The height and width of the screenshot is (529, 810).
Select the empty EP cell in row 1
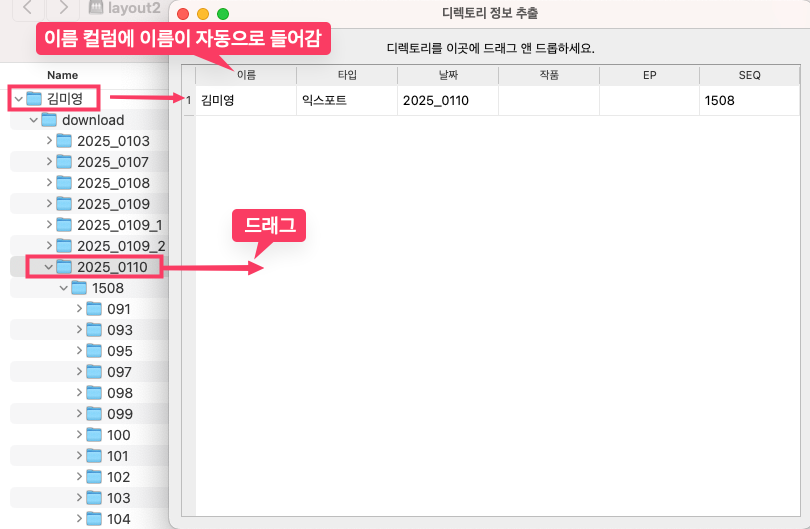[x=649, y=100]
